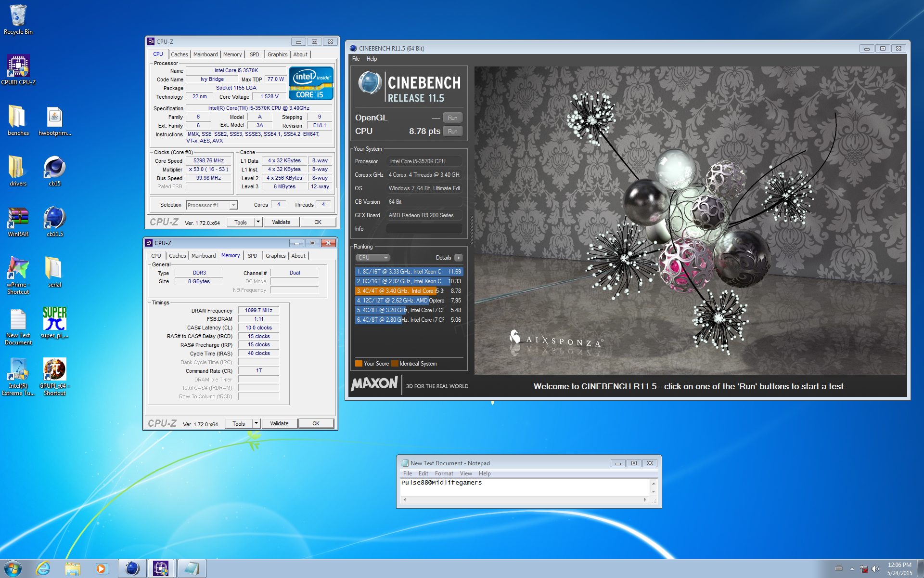This screenshot has height=578, width=924.
Task: Open Processor #1 selection dropdown
Action: click(x=212, y=205)
